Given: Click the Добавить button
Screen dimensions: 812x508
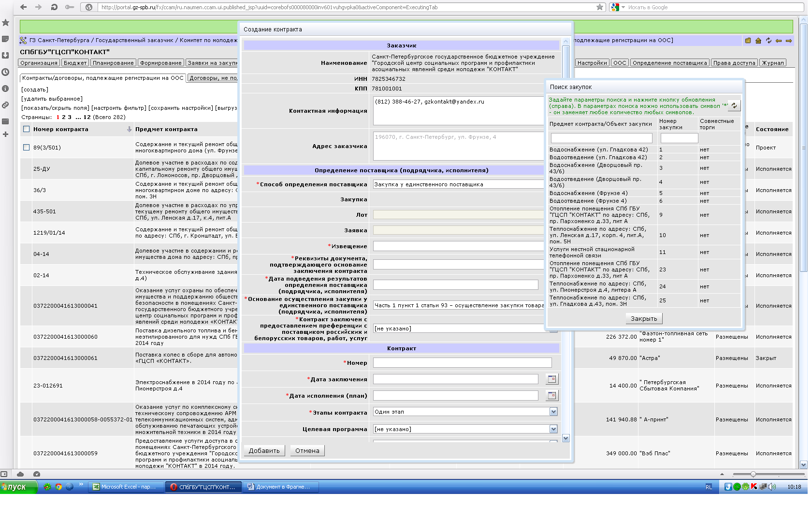Looking at the screenshot, I should [264, 451].
